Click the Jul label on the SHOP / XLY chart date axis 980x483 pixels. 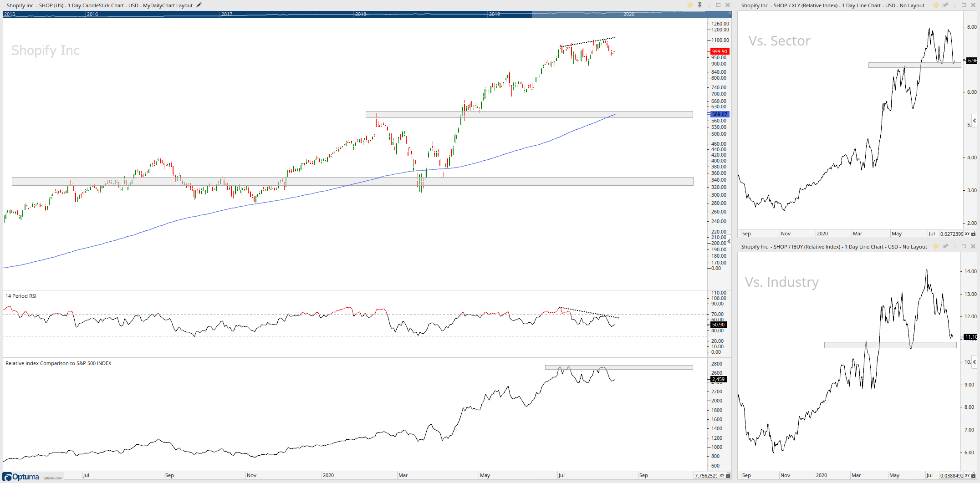932,234
